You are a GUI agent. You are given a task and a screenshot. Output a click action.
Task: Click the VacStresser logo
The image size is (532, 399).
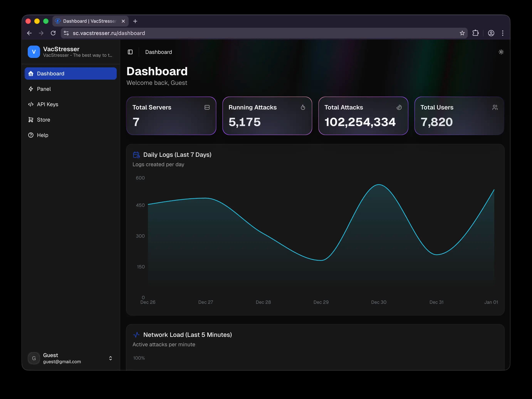coord(34,52)
